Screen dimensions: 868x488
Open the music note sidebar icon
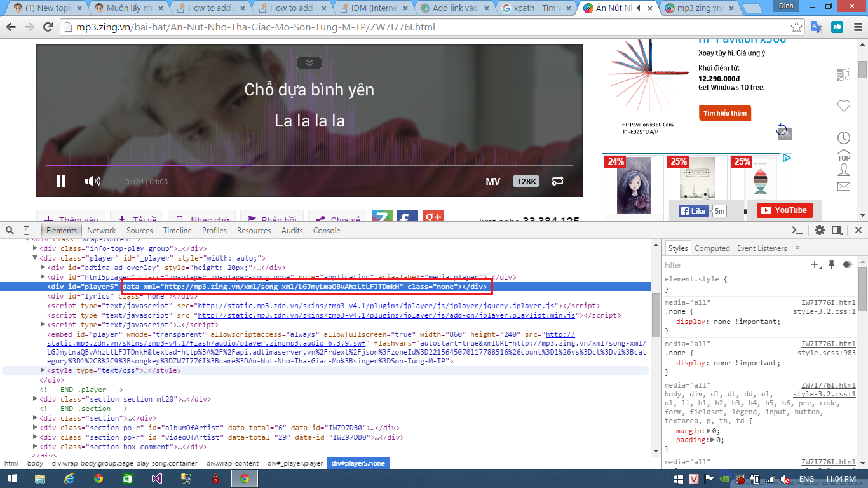point(843,75)
